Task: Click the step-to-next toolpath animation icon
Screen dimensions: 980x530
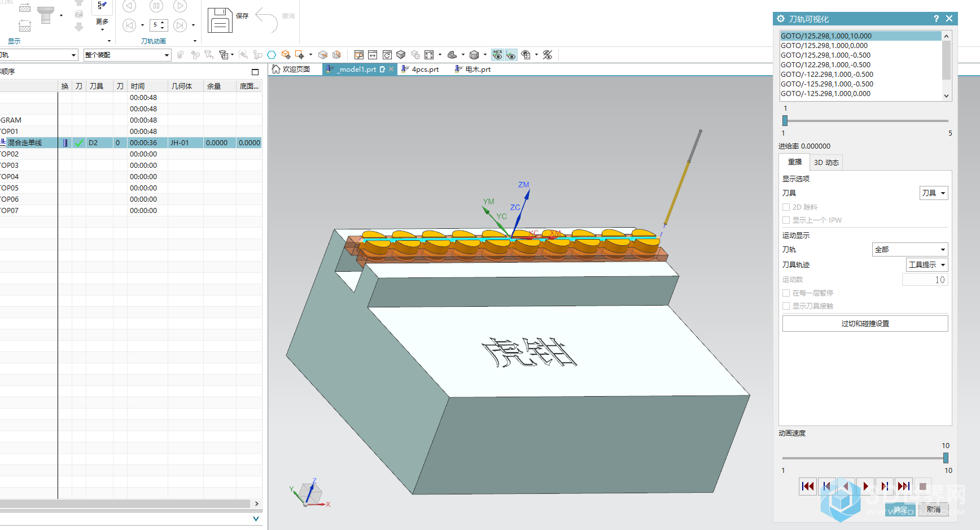Action: click(180, 25)
